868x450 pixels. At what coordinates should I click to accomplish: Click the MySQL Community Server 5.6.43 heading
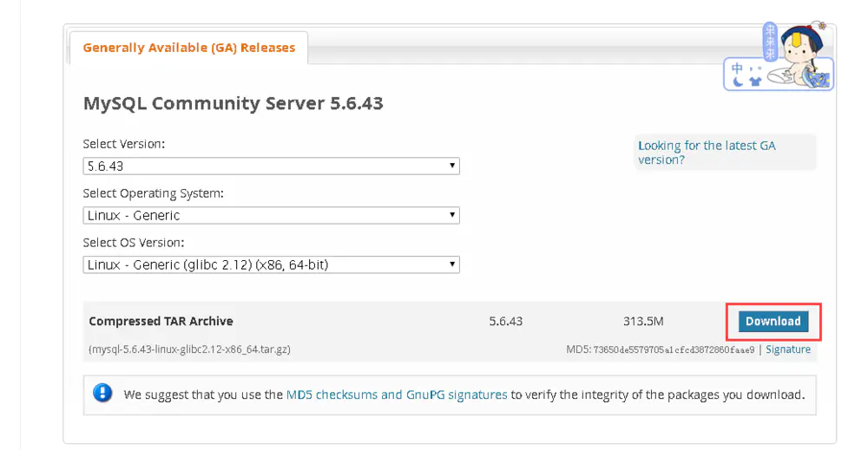click(x=233, y=103)
